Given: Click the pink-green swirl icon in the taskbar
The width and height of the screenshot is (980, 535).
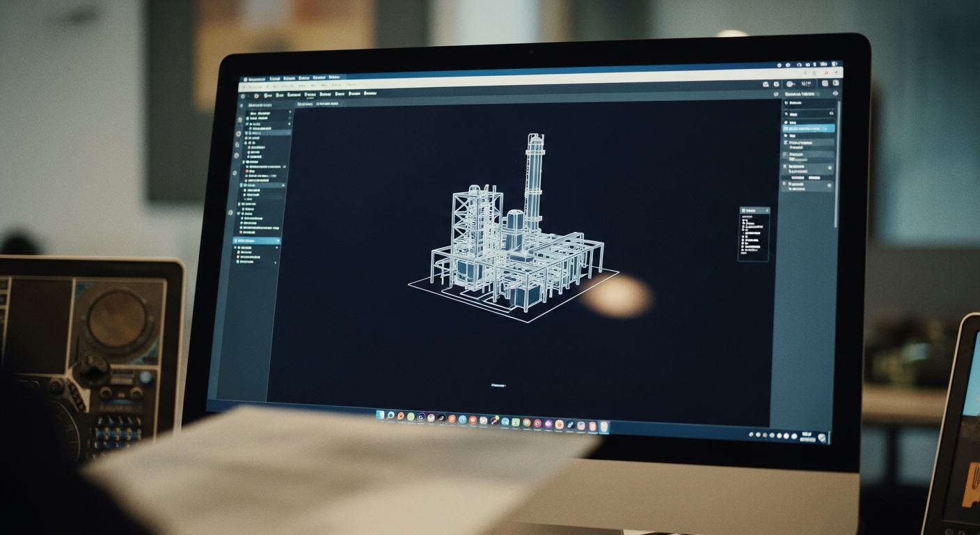Looking at the screenshot, I should (x=495, y=421).
